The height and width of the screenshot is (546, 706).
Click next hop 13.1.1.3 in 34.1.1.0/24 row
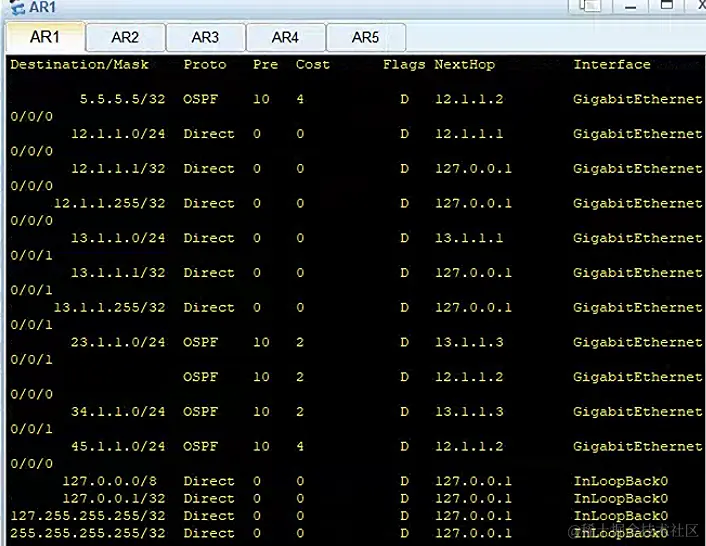coord(469,411)
